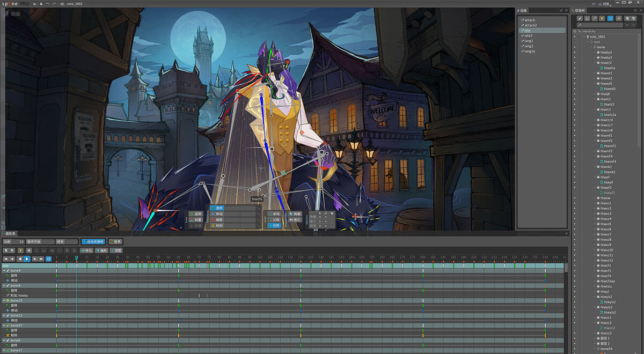Screen dimensions: 644x354
Task: Collapse the bone6 timeline row
Action: click(4, 285)
